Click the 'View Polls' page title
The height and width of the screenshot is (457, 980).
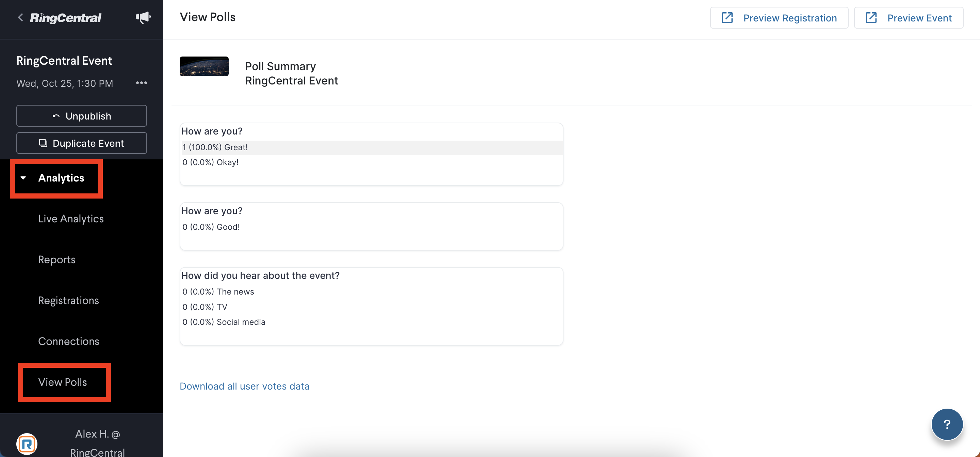tap(207, 17)
